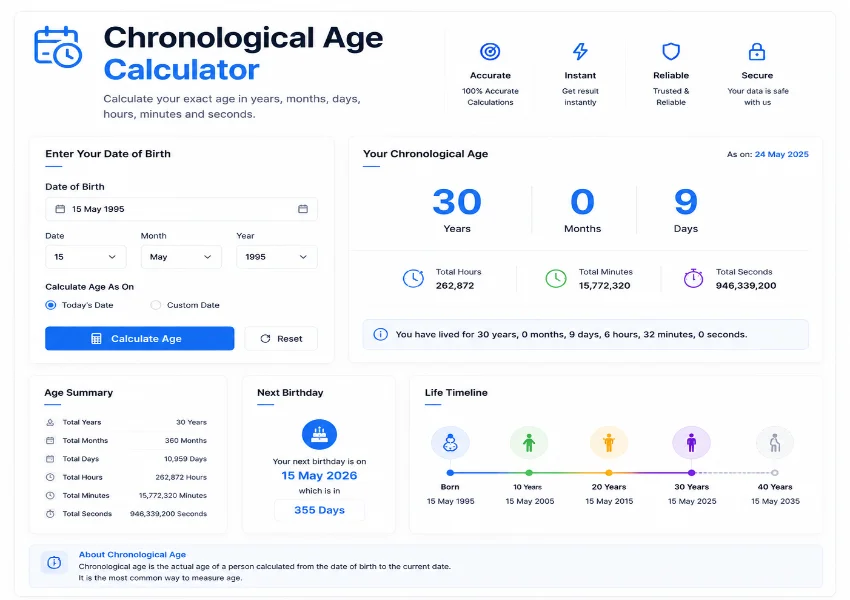Click 15 May 2035 timeline date
The image size is (850, 600).
[775, 501]
